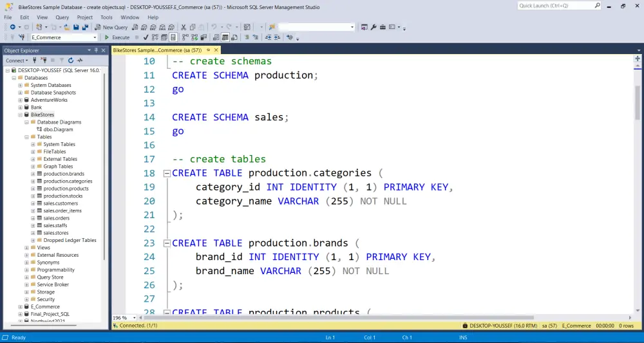Click the New Query button
The image size is (644, 343).
click(111, 27)
